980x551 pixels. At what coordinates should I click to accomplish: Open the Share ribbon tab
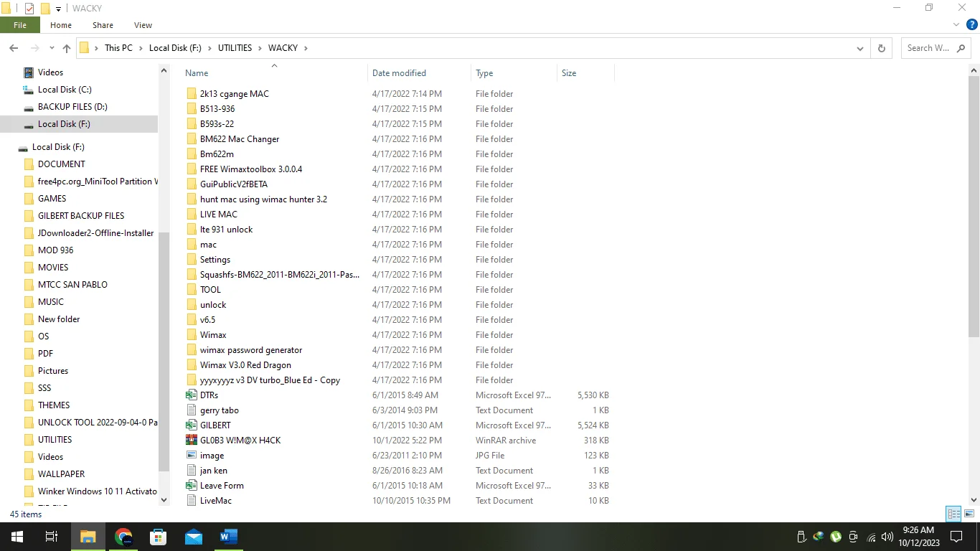[103, 25]
